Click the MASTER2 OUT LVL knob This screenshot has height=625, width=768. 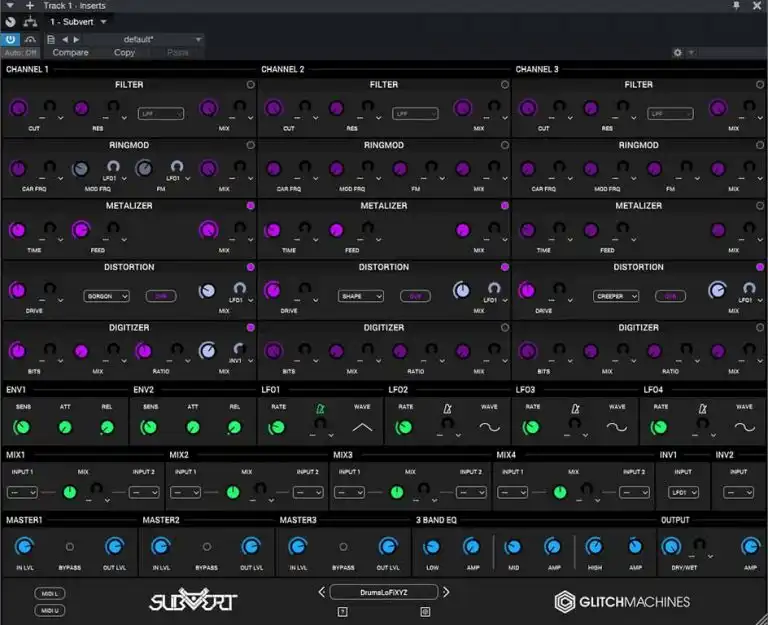(251, 546)
